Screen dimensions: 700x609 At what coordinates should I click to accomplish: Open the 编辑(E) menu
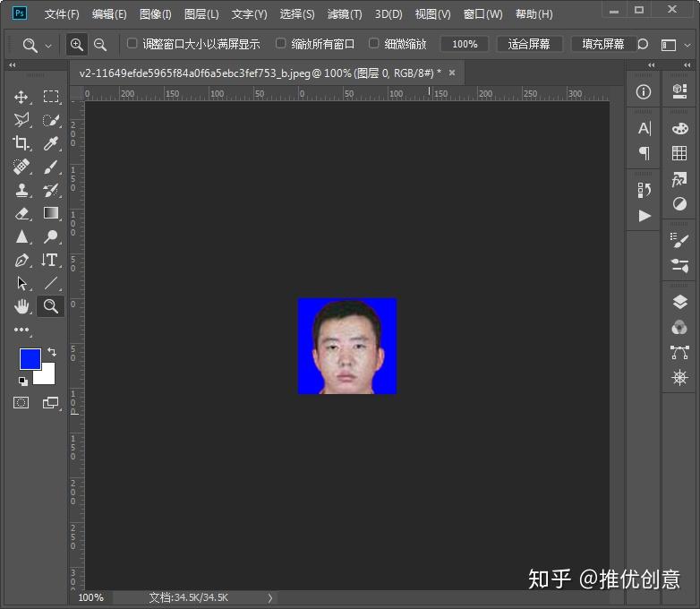pos(109,14)
